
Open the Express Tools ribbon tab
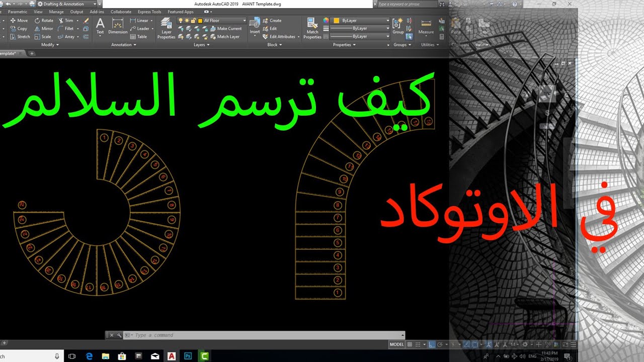(149, 12)
